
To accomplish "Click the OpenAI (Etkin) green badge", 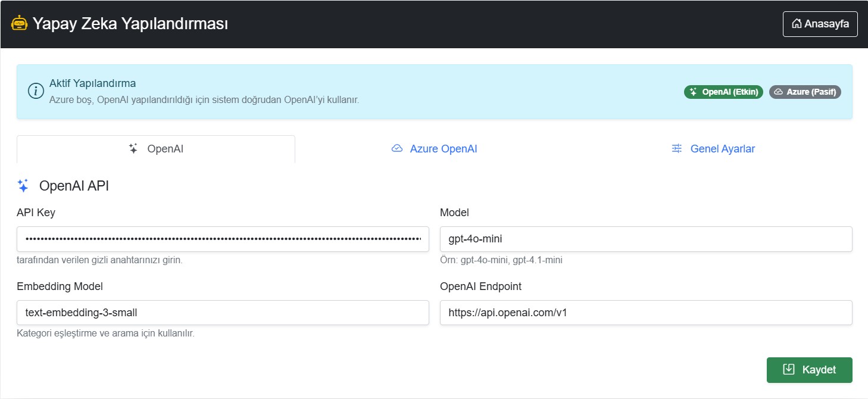I will [x=723, y=92].
